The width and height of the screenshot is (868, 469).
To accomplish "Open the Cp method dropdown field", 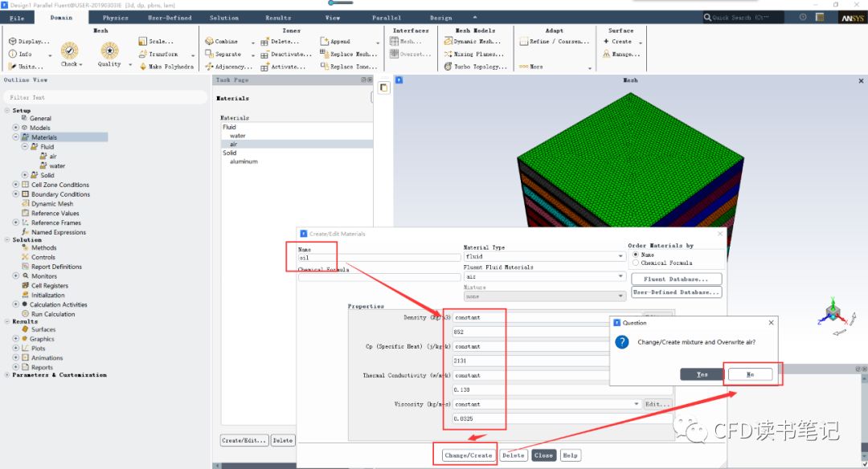I will click(x=530, y=346).
